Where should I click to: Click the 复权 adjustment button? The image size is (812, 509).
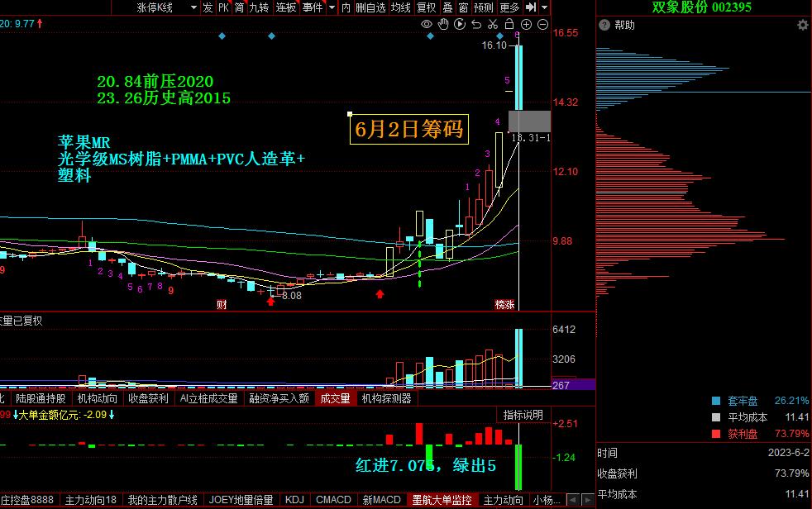click(427, 7)
